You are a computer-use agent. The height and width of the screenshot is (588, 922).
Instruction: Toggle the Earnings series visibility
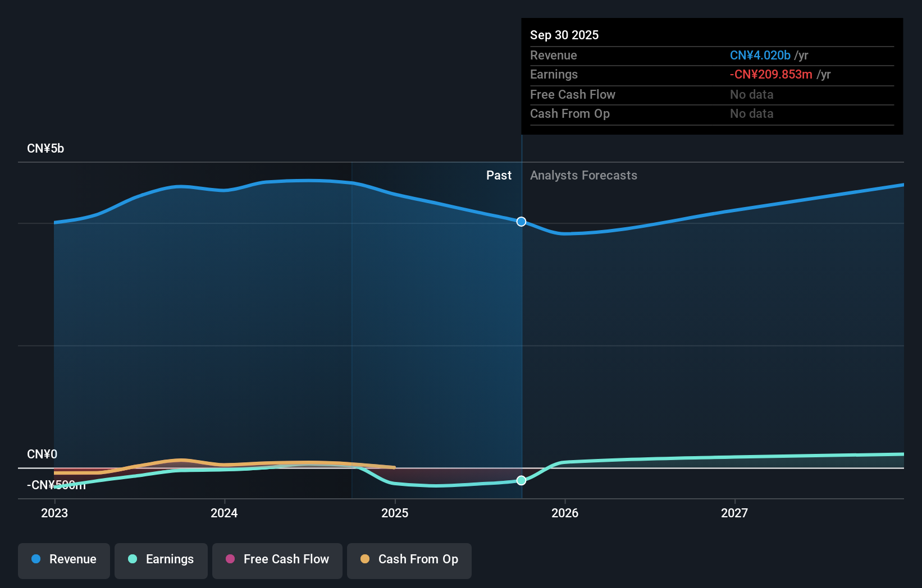161,561
